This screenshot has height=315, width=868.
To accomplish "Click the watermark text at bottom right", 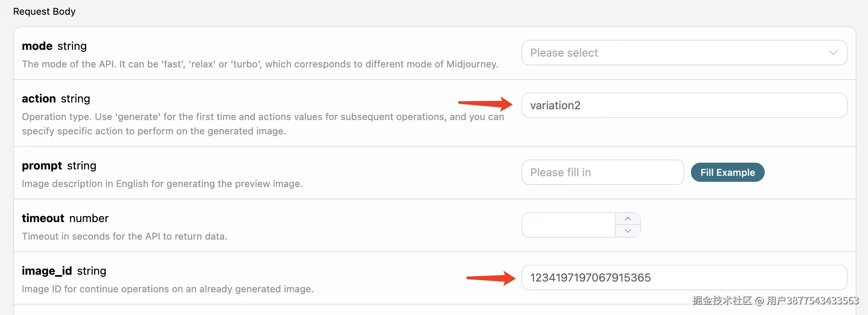I will point(775,301).
